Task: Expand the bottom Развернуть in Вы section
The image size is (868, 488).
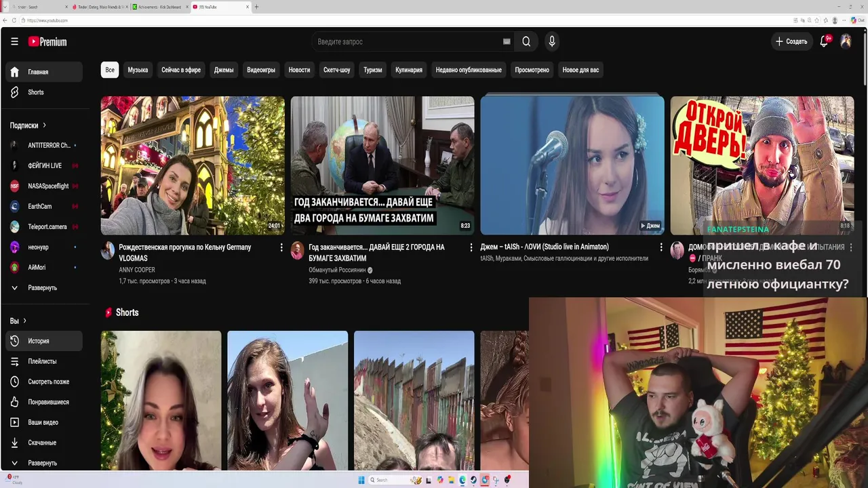Action: click(x=44, y=463)
